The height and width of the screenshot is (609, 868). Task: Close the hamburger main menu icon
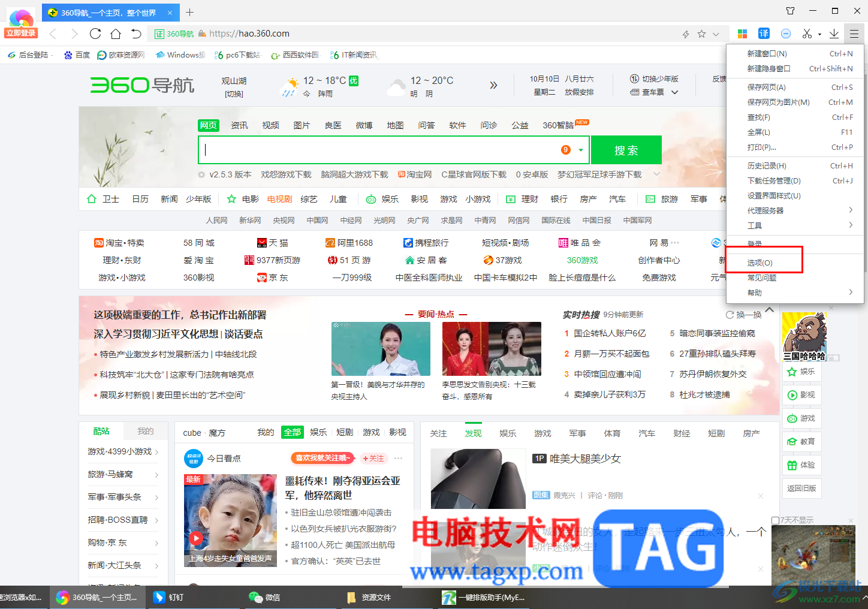pos(854,34)
